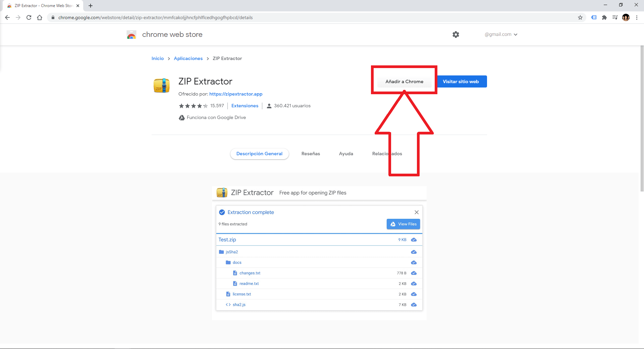Open the Relacionados tab

(387, 154)
